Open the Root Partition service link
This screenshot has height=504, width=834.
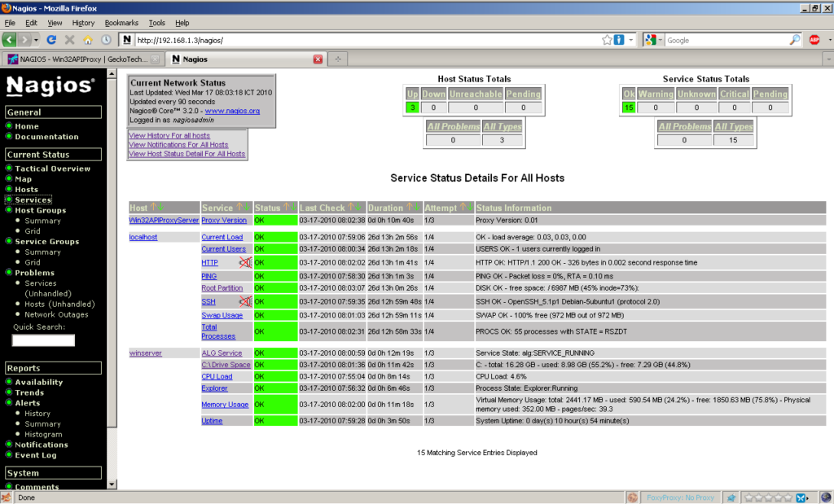222,287
